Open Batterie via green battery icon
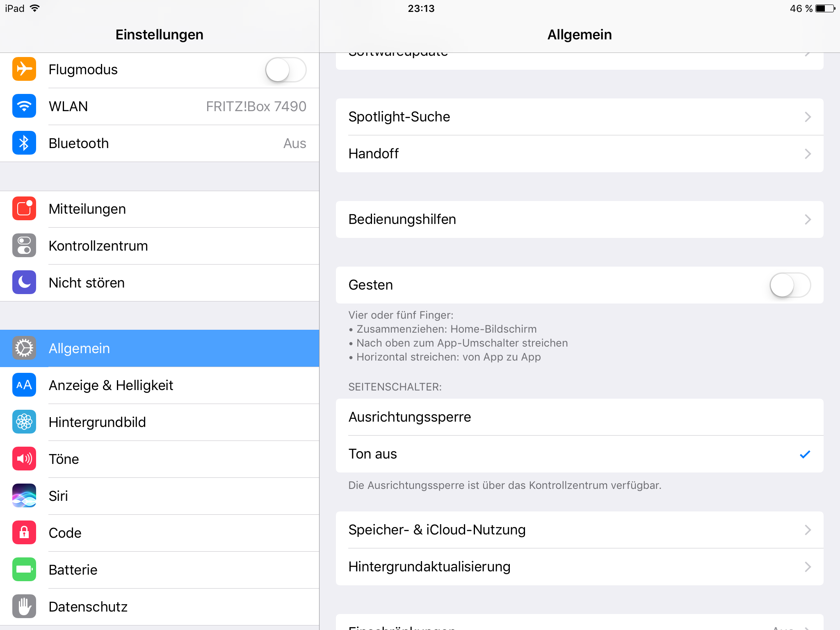This screenshot has width=840, height=630. tap(24, 569)
